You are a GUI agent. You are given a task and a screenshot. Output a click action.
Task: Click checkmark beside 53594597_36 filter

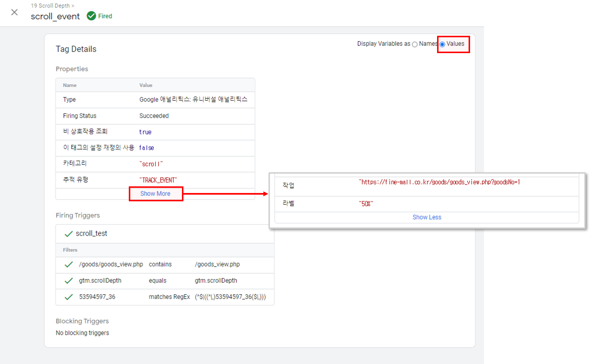pos(69,297)
